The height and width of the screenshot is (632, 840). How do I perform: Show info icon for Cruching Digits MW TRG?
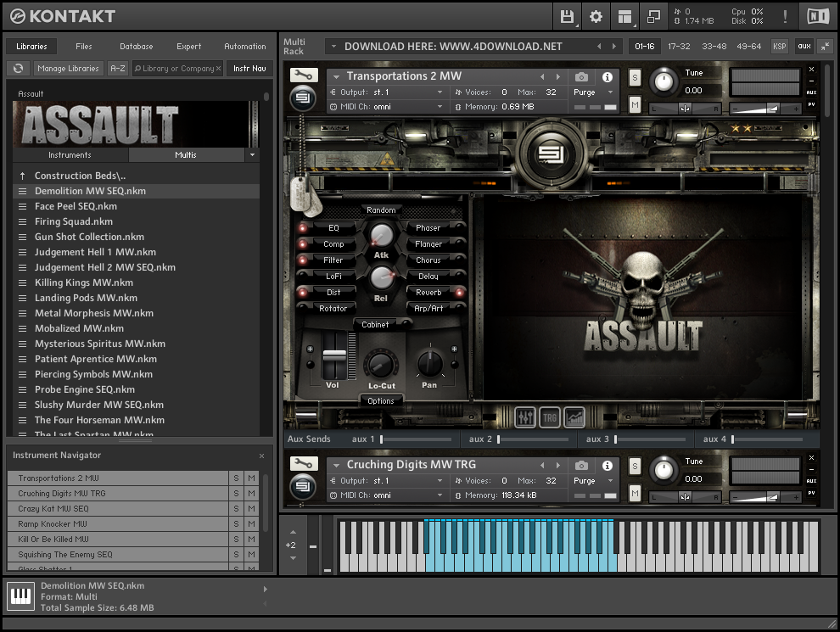pyautogui.click(x=607, y=466)
